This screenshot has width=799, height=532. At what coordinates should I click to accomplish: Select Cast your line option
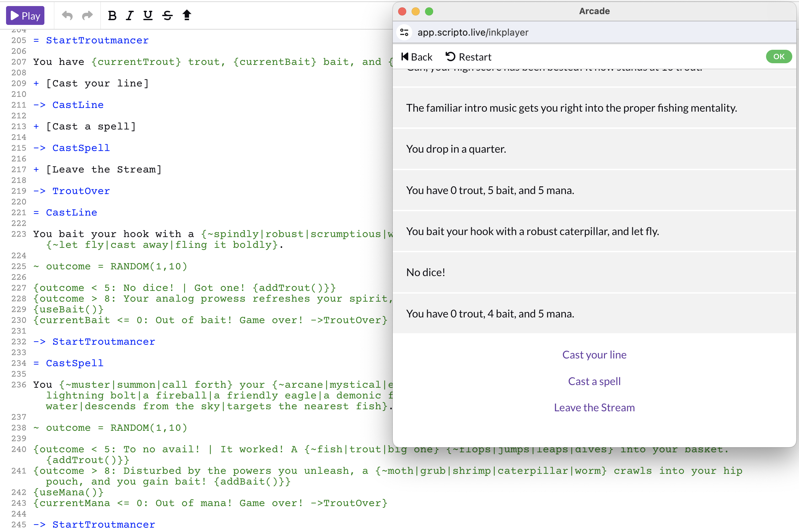[x=594, y=354]
